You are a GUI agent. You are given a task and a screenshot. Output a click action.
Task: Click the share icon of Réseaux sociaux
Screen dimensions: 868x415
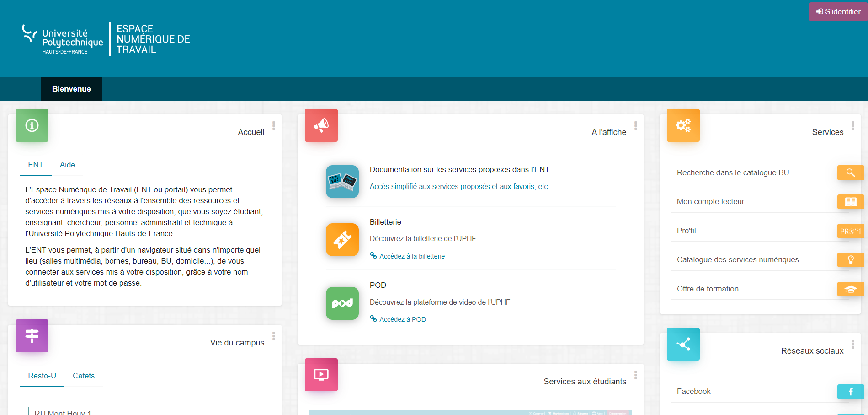[683, 344]
